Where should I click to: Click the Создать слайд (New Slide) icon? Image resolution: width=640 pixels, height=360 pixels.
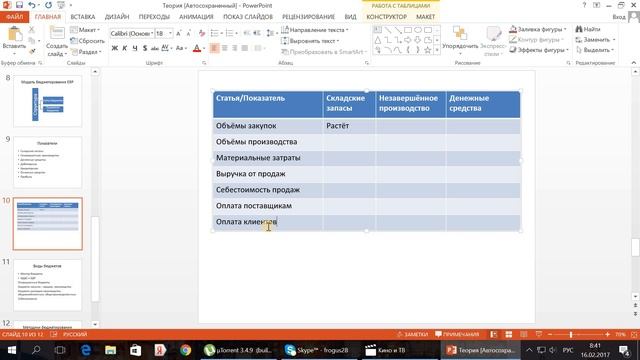coord(57,33)
